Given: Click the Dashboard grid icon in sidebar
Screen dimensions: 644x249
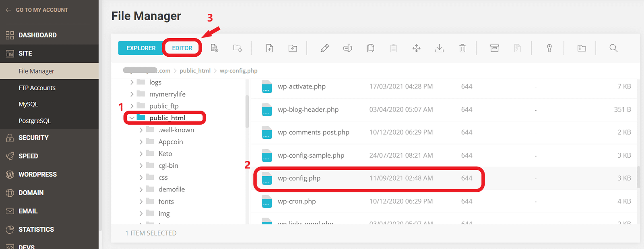Looking at the screenshot, I should (x=10, y=35).
